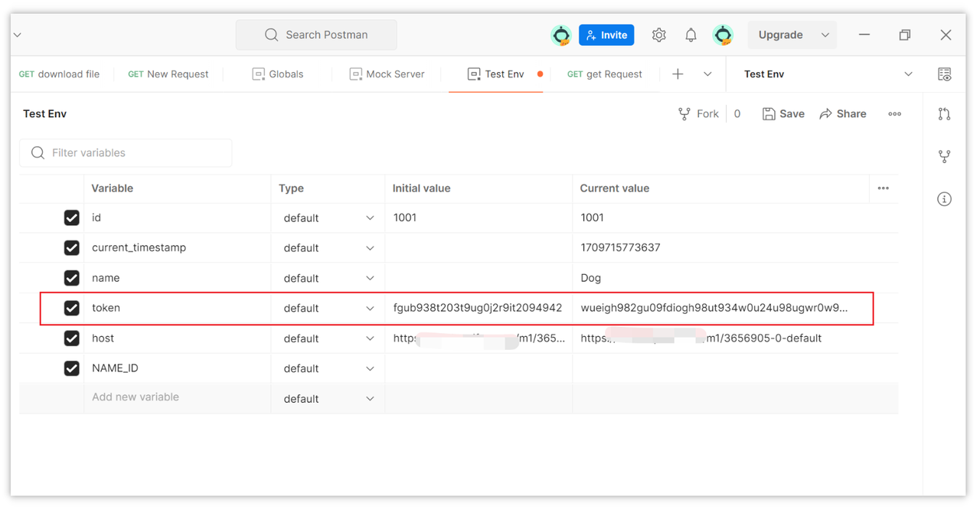Click the current_timestamp variable name
This screenshot has width=980, height=510.
click(x=139, y=248)
